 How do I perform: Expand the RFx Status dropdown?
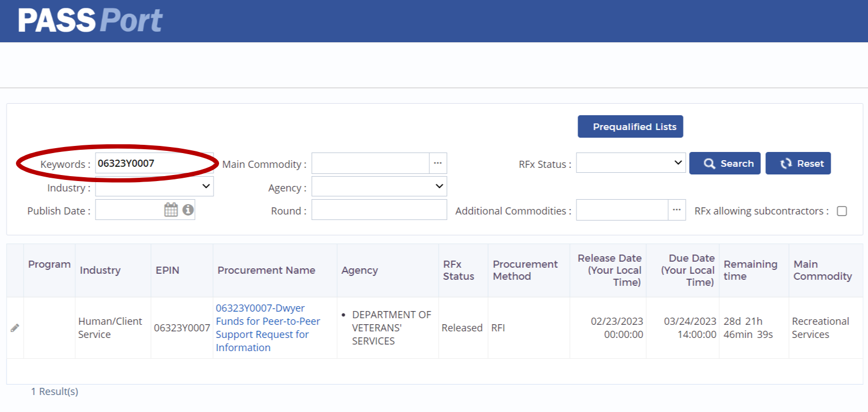tap(630, 163)
